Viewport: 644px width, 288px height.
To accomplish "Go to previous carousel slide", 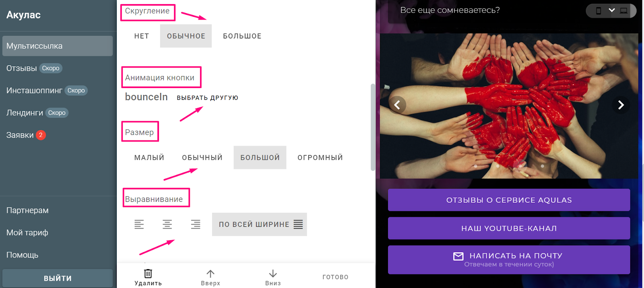I will click(397, 105).
